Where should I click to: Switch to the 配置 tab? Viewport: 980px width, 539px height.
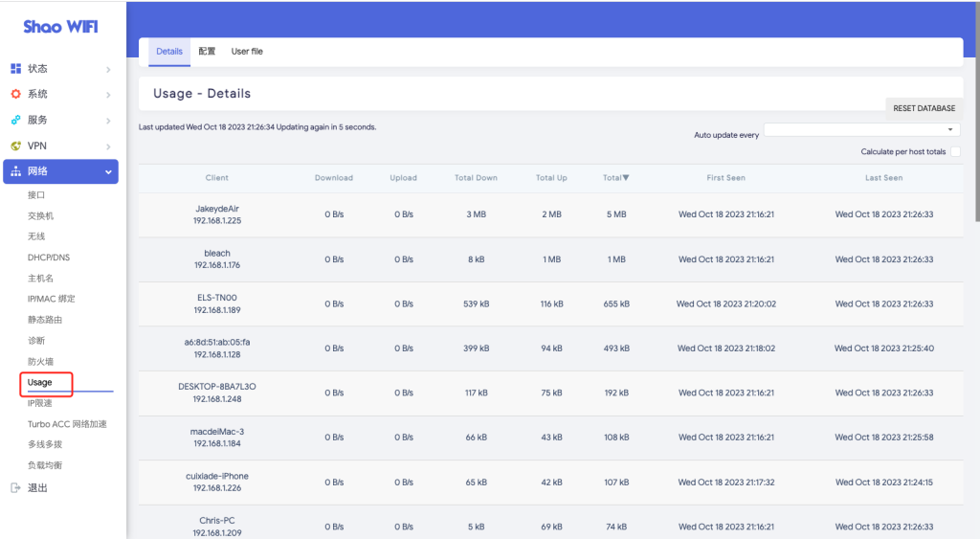click(x=207, y=52)
